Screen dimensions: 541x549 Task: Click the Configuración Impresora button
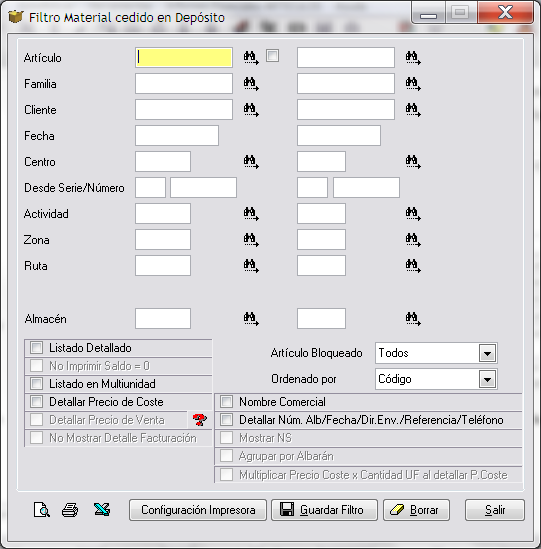click(198, 510)
